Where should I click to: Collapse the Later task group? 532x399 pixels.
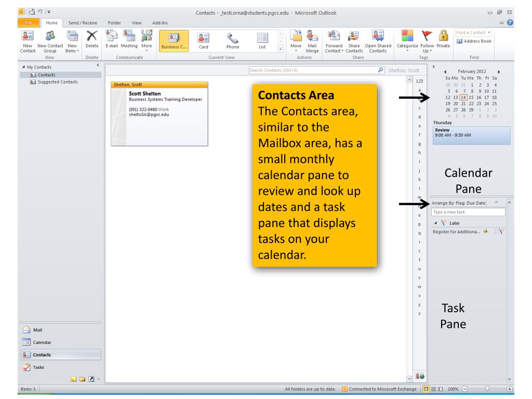coord(436,223)
